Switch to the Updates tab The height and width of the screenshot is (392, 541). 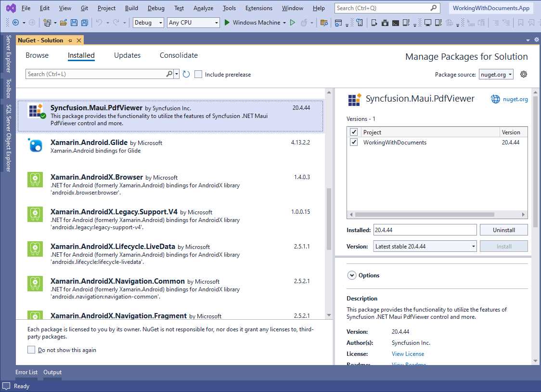[128, 55]
